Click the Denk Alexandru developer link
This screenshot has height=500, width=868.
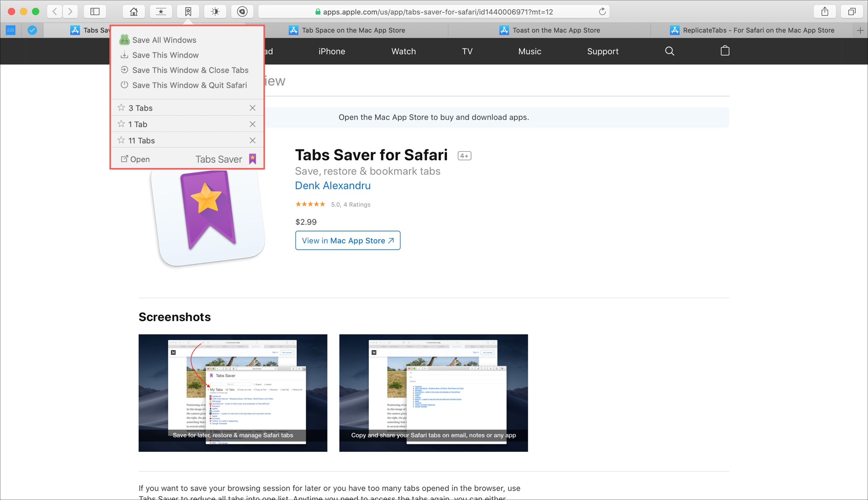click(333, 185)
